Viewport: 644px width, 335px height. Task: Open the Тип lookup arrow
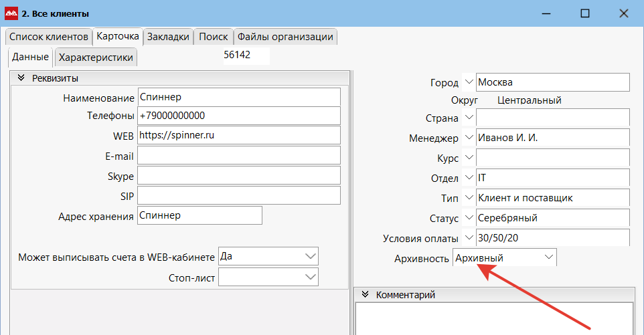tap(469, 198)
